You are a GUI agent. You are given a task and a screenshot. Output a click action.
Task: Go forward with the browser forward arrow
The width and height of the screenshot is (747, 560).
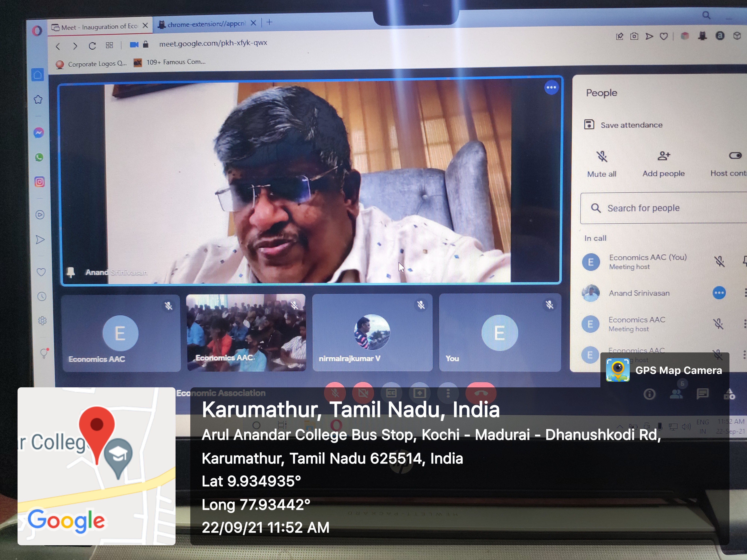point(75,46)
